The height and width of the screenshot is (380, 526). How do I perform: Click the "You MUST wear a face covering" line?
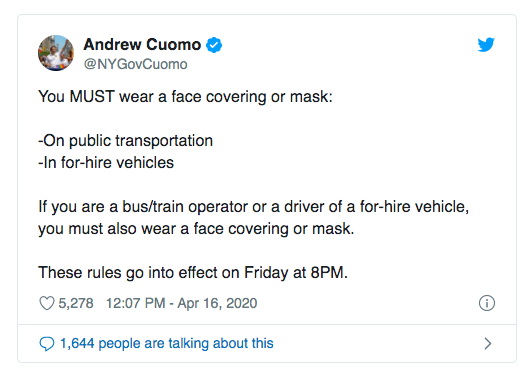click(186, 97)
